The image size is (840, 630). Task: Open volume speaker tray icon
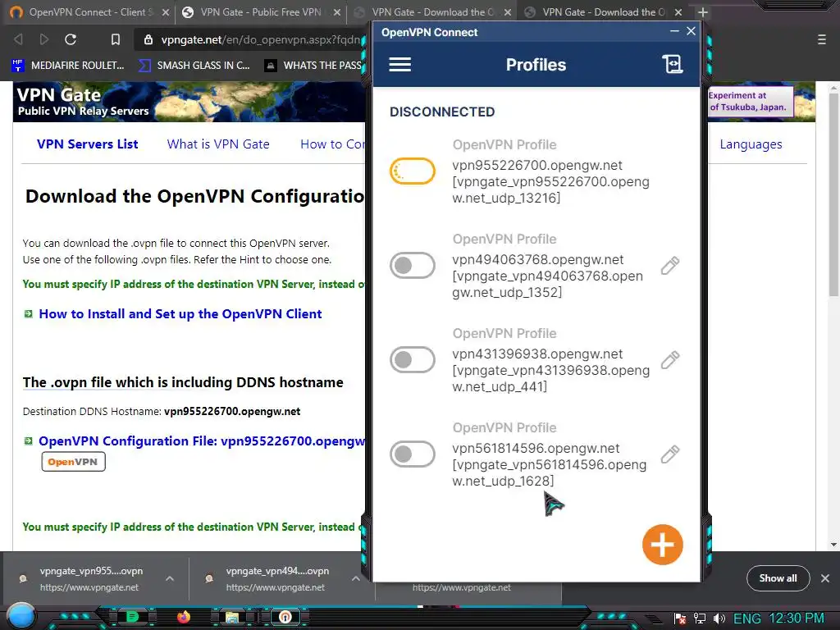[x=719, y=619]
